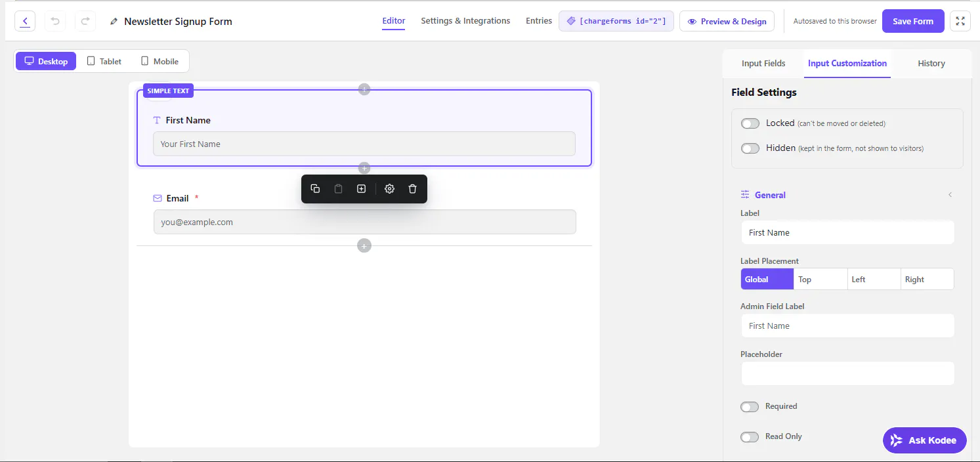This screenshot has width=980, height=462.
Task: Click the Autosaved to this browser text
Action: 835,21
